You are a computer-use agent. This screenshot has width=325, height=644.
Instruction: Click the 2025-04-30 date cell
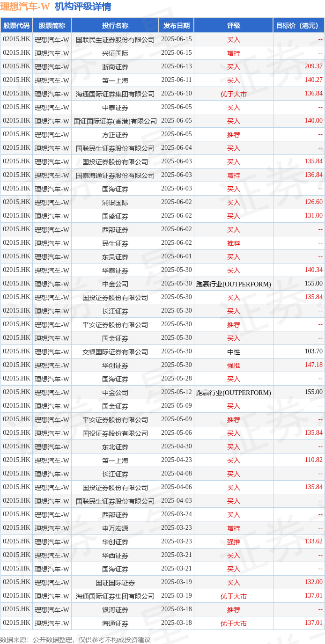click(177, 446)
